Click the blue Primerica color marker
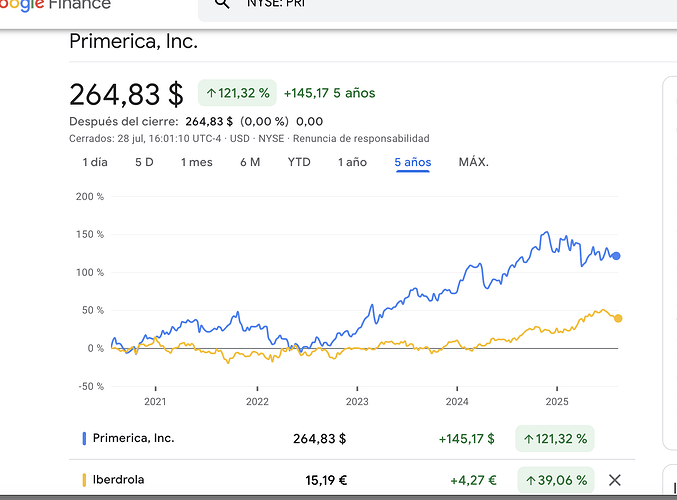Screen dimensions: 677x500 pos(83,438)
